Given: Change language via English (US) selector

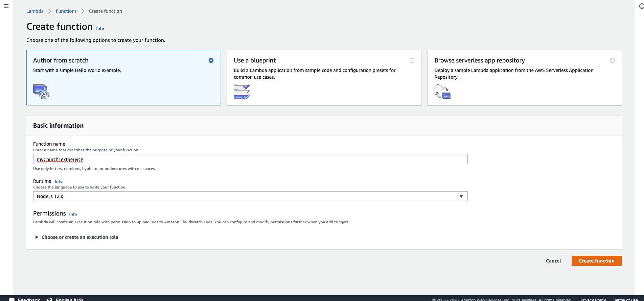Looking at the screenshot, I should click(69, 299).
